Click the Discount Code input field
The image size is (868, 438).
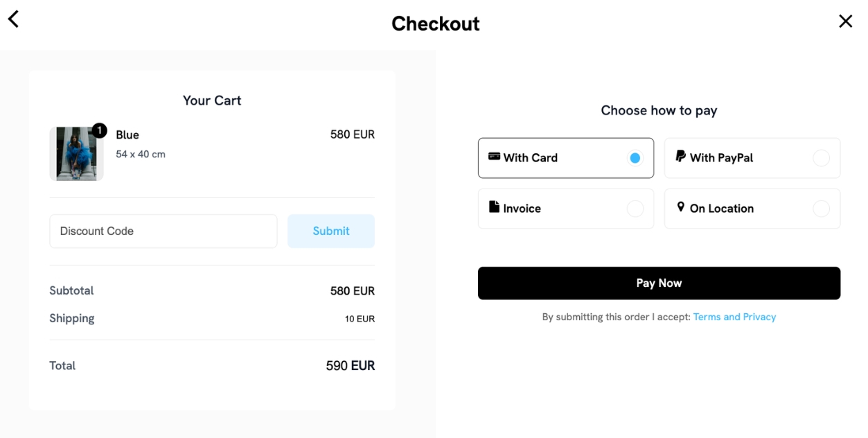pos(163,231)
